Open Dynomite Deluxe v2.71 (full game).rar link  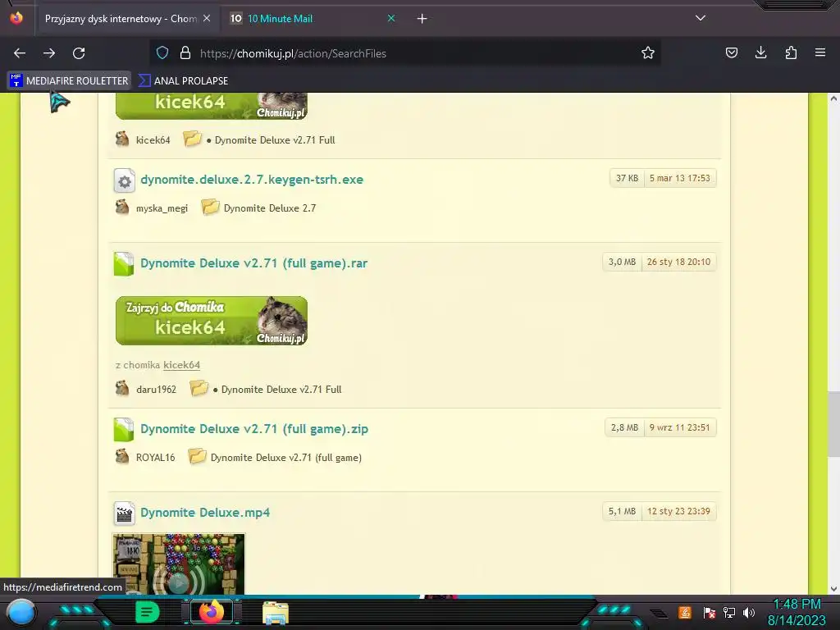click(254, 263)
